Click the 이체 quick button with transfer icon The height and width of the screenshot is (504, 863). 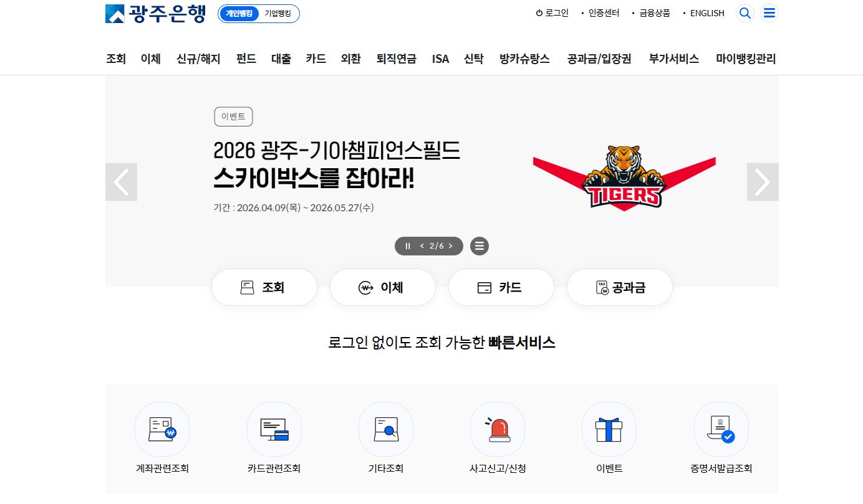(x=383, y=287)
